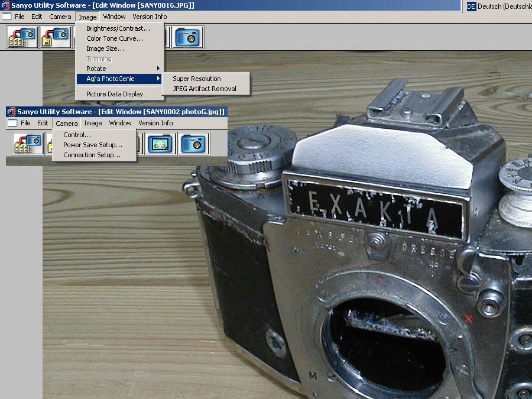The image size is (532, 399).
Task: Expand the Rotate submenu
Action: (x=120, y=69)
